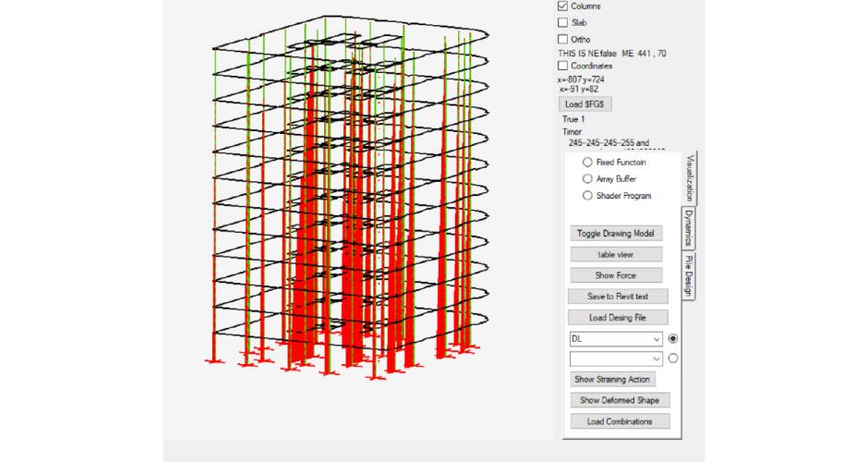868x462 pixels.
Task: Select the Array Buffer radio option
Action: tap(587, 179)
